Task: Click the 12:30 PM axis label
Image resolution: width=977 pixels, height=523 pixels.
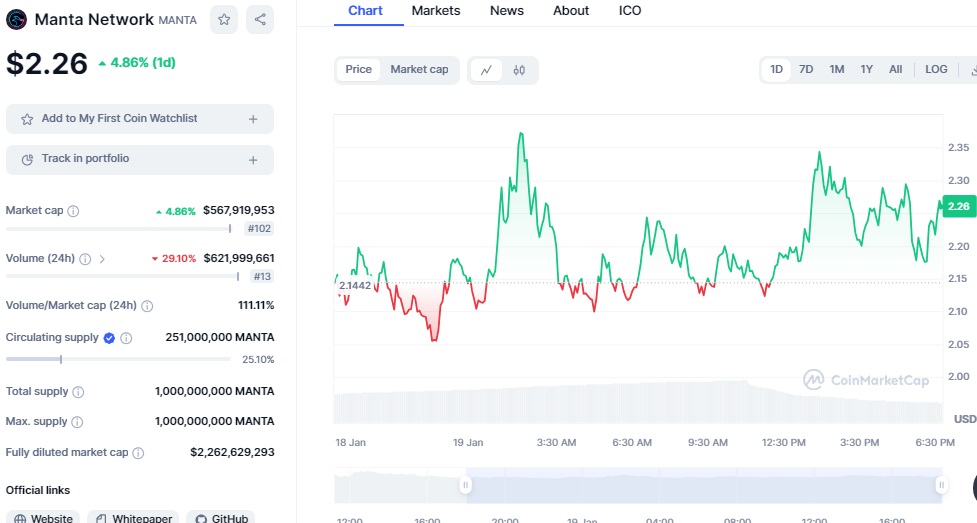Action: [x=783, y=443]
